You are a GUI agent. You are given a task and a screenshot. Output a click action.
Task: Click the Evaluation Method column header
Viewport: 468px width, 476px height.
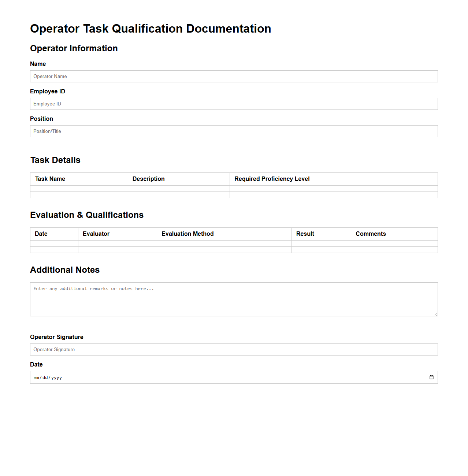click(187, 234)
